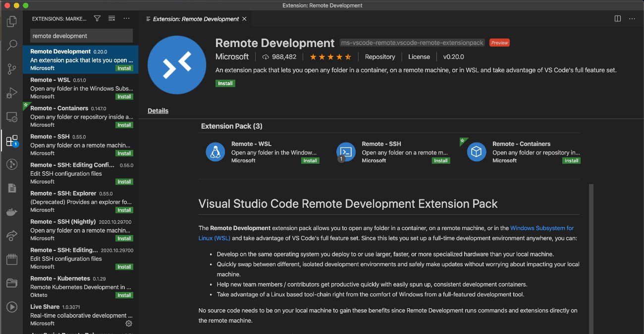The image size is (644, 334).
Task: Click the circled play icon in activity bar
Action: pos(11,307)
